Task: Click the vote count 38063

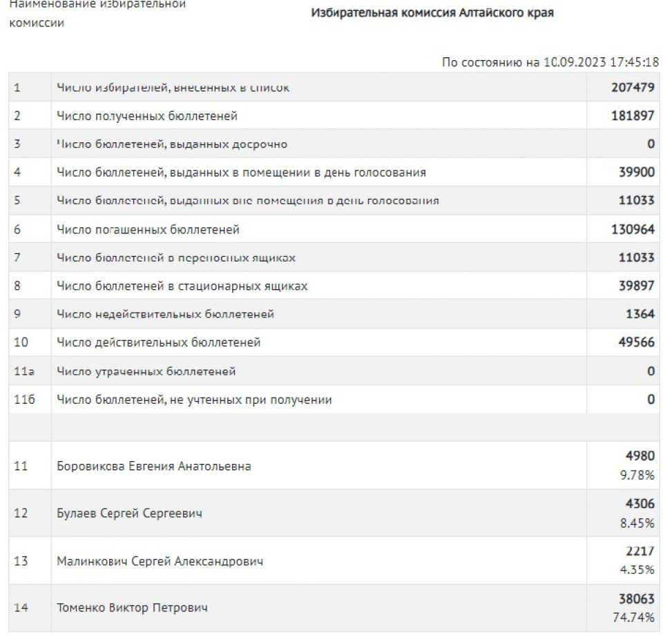Action: 636,598
